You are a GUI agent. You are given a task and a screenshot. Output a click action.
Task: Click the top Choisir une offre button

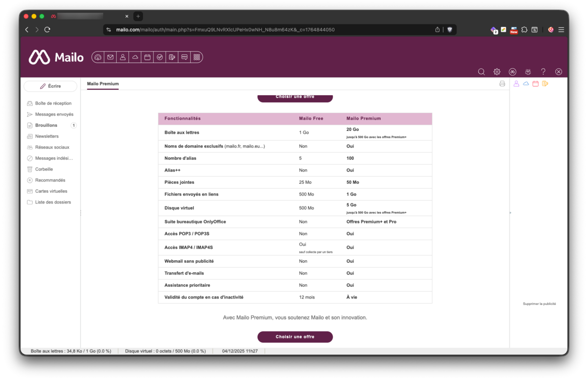click(x=295, y=98)
